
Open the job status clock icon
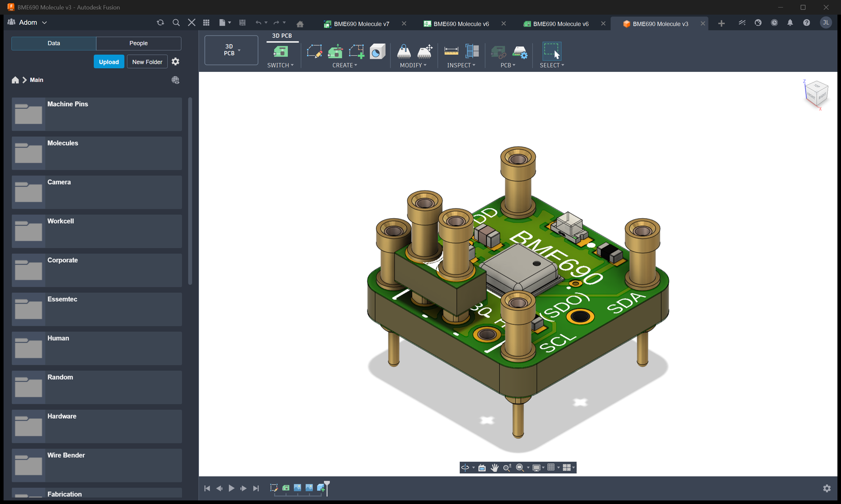click(x=774, y=23)
